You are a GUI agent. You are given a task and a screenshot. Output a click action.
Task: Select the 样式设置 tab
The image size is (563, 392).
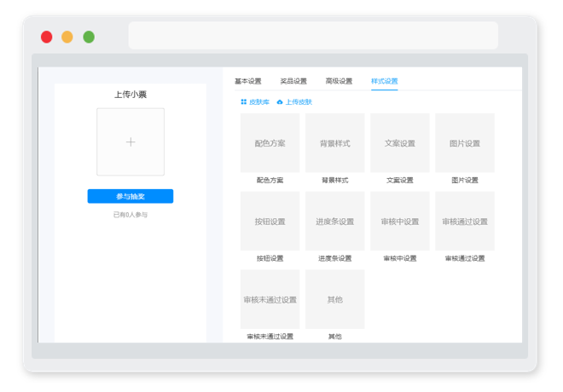(384, 81)
